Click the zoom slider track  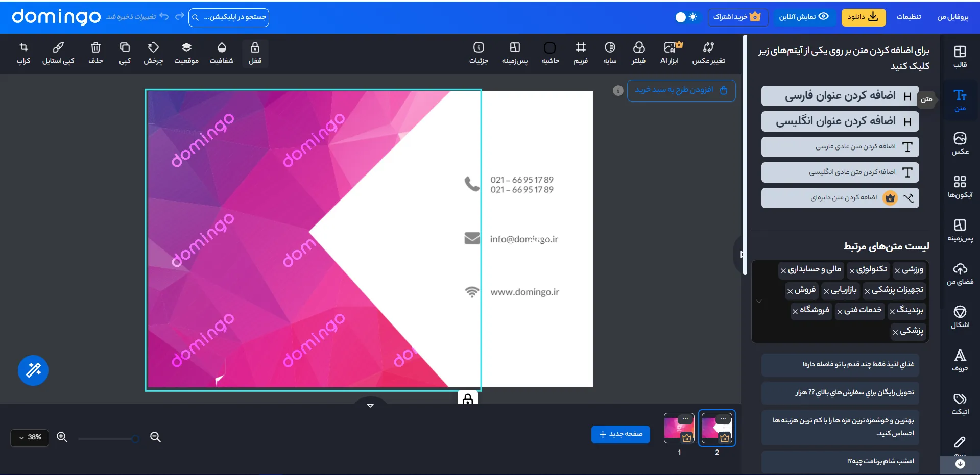(x=108, y=438)
